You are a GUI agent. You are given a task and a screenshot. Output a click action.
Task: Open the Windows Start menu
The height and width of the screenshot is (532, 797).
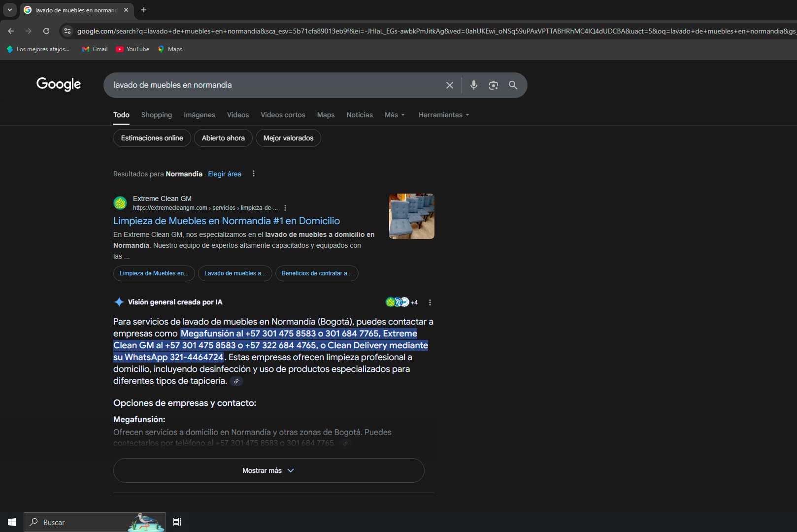pyautogui.click(x=12, y=522)
